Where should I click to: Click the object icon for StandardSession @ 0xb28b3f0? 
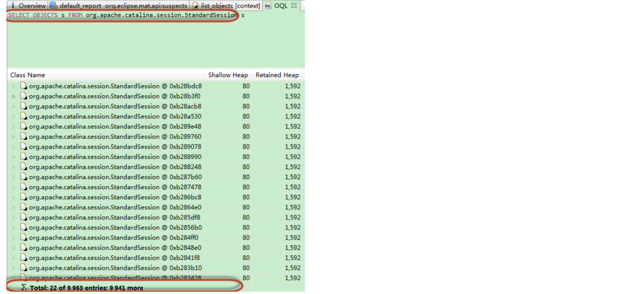point(24,96)
